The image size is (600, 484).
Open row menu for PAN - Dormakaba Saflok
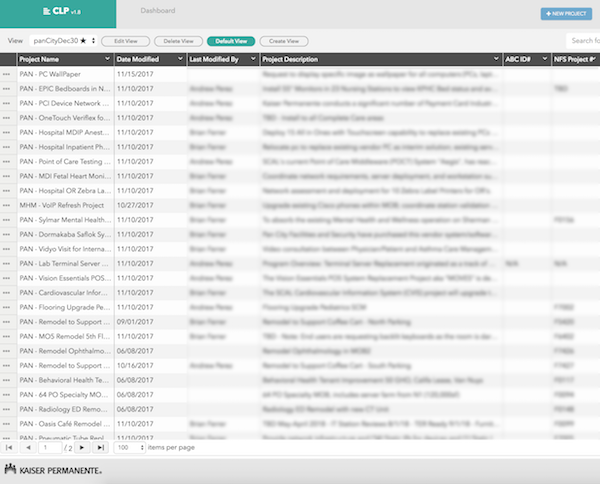[7, 235]
